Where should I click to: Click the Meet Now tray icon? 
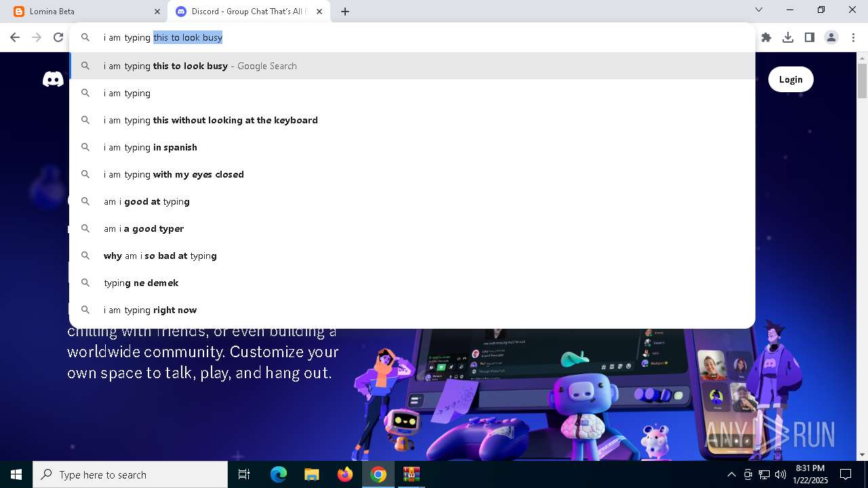748,474
